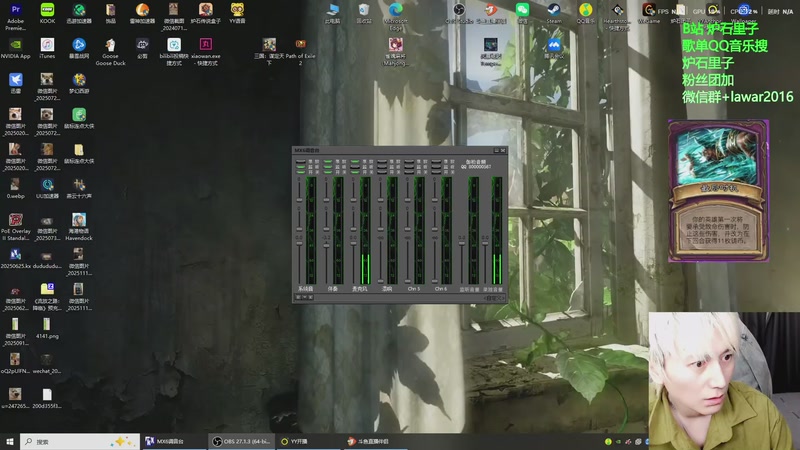This screenshot has width=800, height=450.
Task: Click 录放音量 fader handle
Action: click(485, 243)
